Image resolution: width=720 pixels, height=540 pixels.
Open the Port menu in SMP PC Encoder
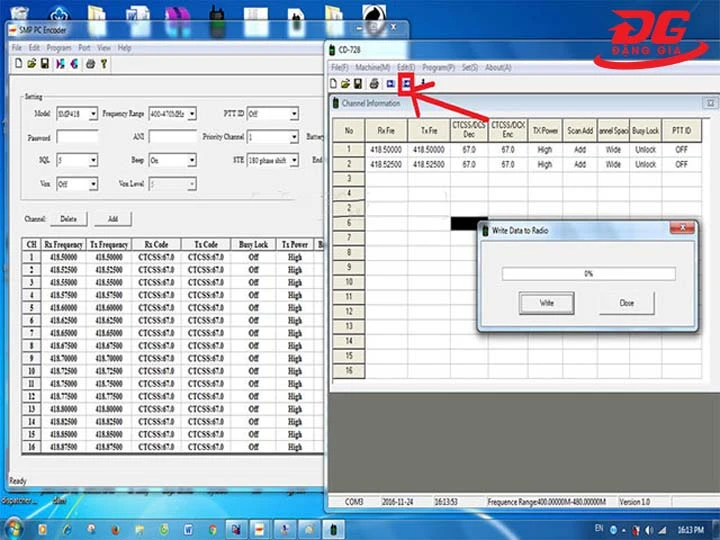pos(84,47)
